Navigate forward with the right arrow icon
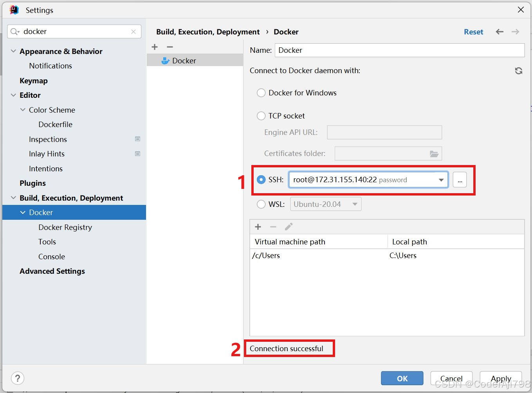Screen dimensions: 532x393 pyautogui.click(x=515, y=32)
